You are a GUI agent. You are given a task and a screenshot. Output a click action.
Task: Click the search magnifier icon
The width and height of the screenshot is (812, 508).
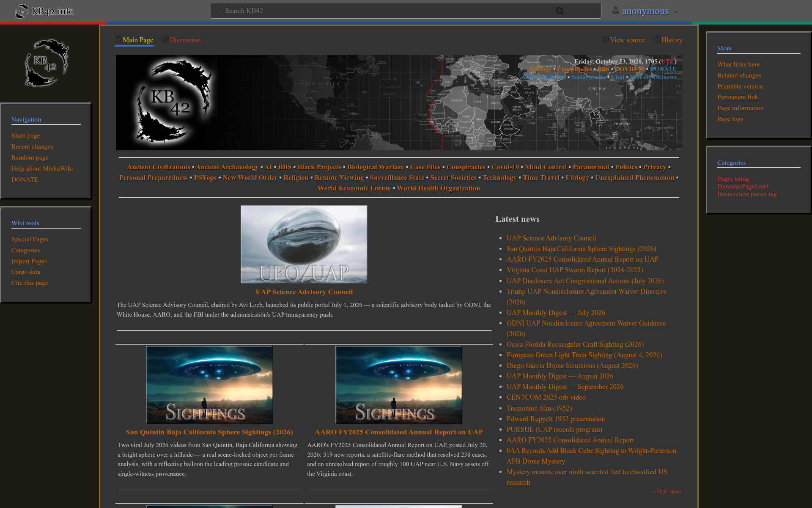point(560,11)
